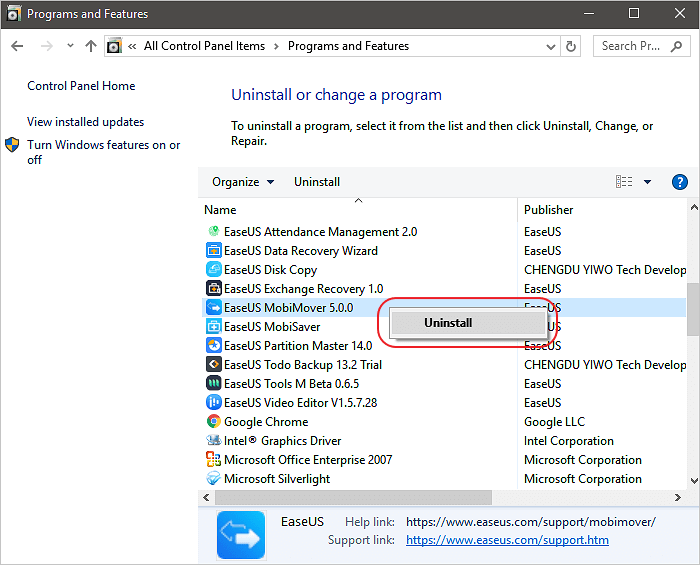Open the address bar history dropdown

click(549, 46)
